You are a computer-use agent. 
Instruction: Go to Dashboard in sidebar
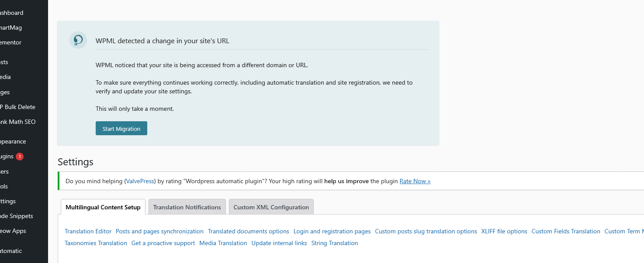[12, 13]
